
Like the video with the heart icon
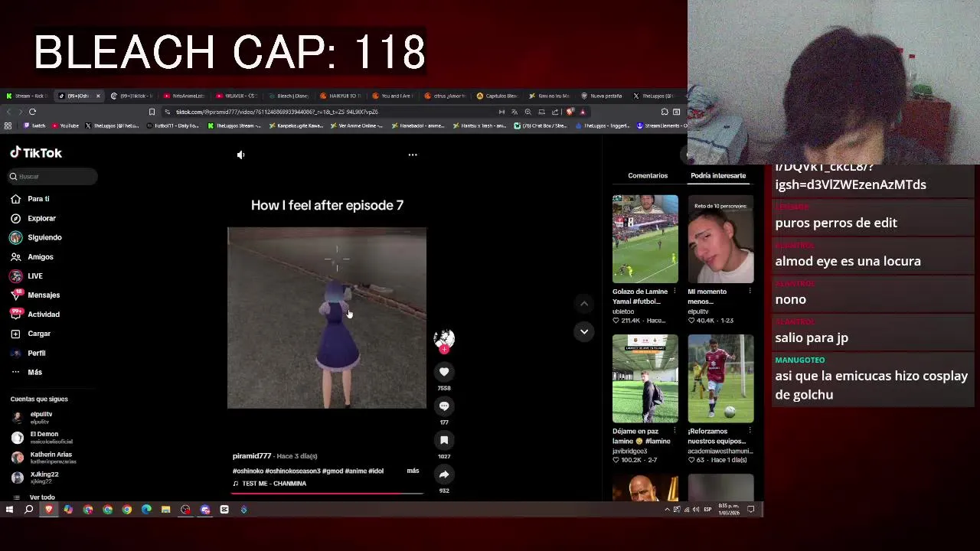pos(444,372)
